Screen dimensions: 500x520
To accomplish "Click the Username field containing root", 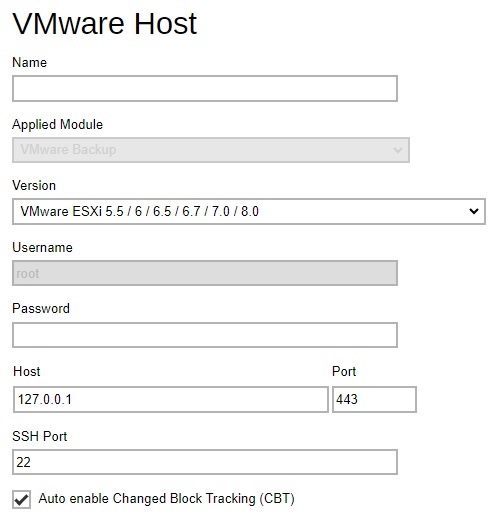I will point(205,273).
